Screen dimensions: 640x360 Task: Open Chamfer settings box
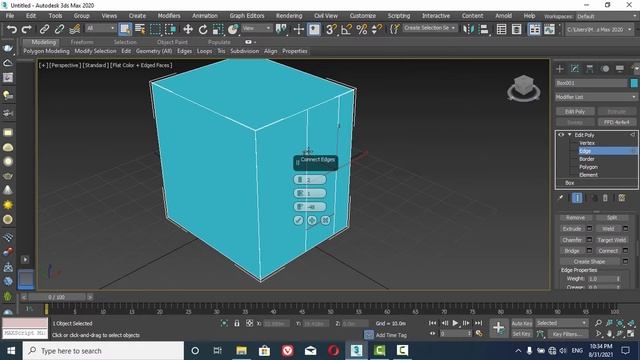589,240
